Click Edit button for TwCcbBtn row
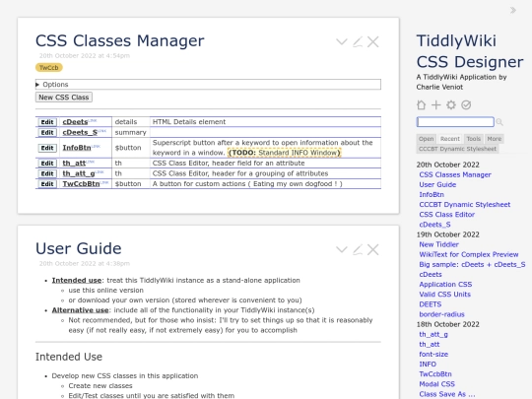The width and height of the screenshot is (532, 399). click(47, 184)
